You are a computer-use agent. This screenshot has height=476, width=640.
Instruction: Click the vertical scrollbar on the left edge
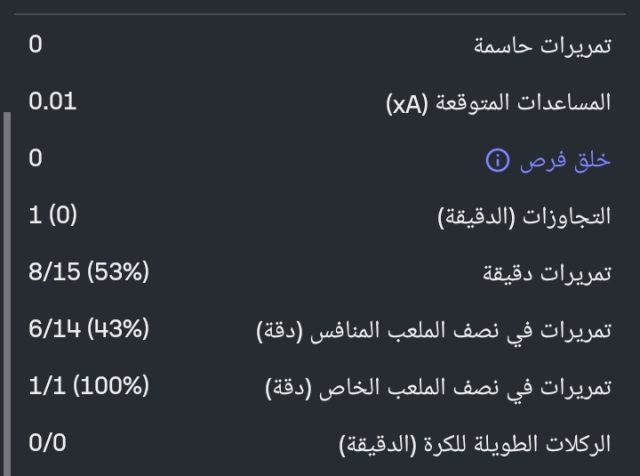coord(7,290)
